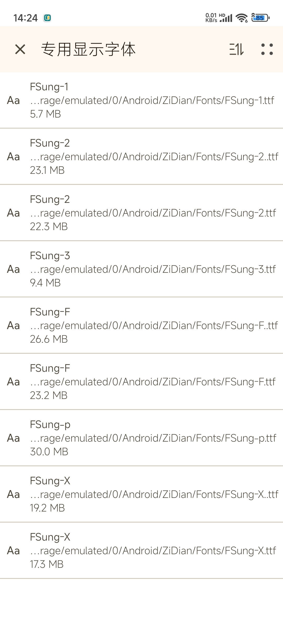Select the FSung-3 font name
The width and height of the screenshot is (283, 644).
pyautogui.click(x=50, y=256)
